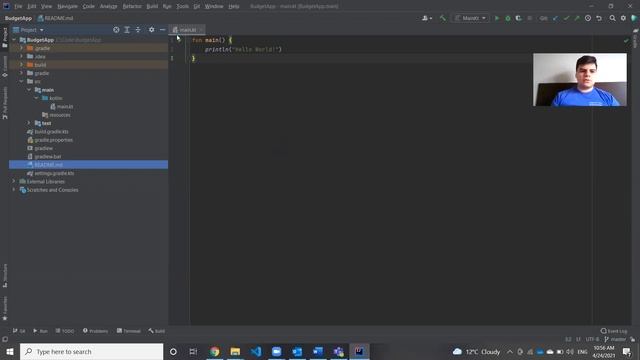Open the Refactor menu
The image size is (640, 360).
pos(132,6)
